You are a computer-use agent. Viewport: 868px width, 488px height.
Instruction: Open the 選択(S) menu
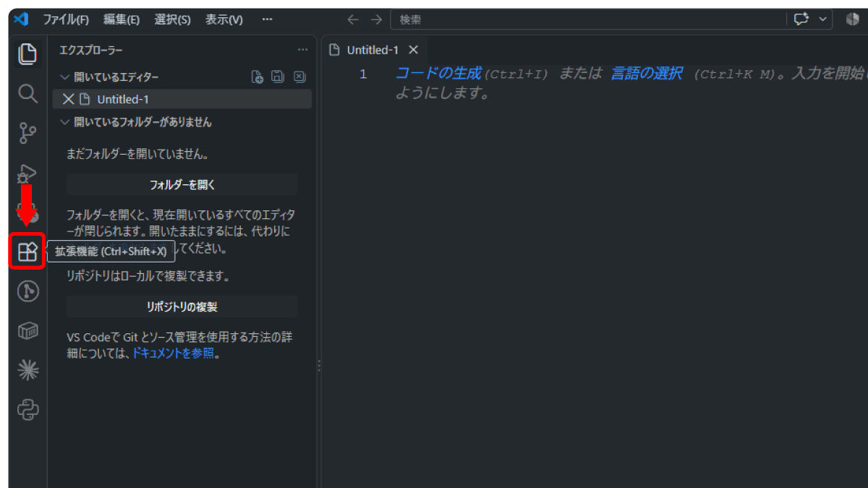point(173,20)
